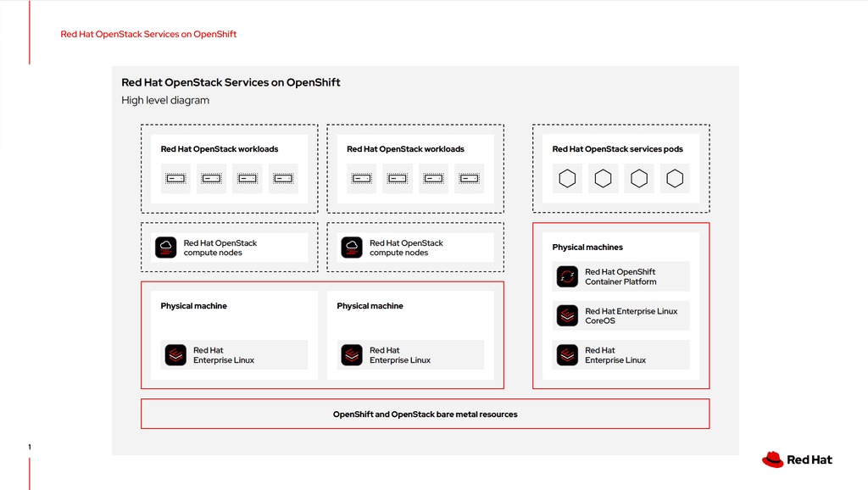Click the slide page number 1
Viewport: 868px width, 490px height.
(30, 447)
